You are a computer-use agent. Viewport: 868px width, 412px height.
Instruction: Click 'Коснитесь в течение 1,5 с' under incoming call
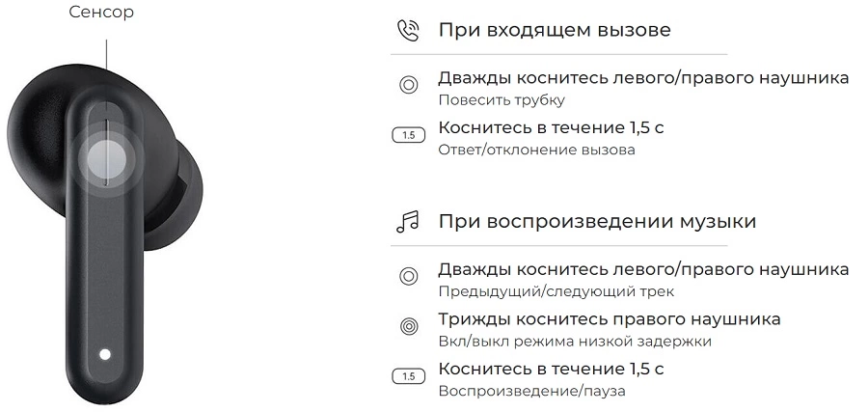click(x=551, y=127)
